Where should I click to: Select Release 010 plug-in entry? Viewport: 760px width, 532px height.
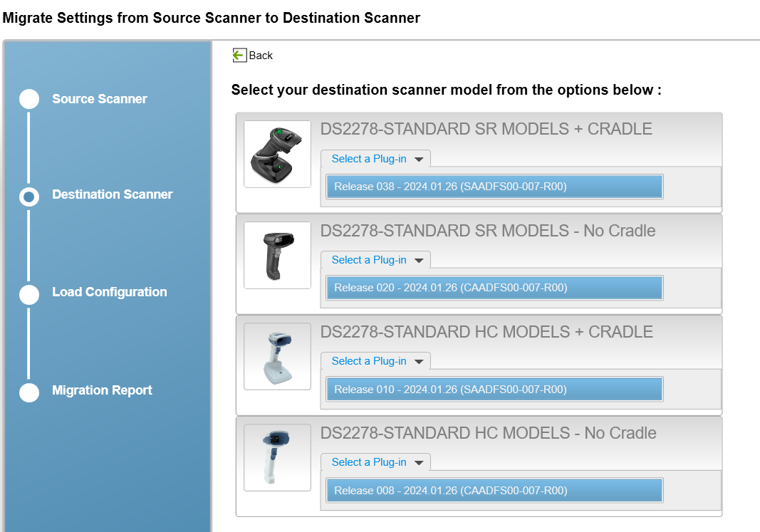pos(494,388)
